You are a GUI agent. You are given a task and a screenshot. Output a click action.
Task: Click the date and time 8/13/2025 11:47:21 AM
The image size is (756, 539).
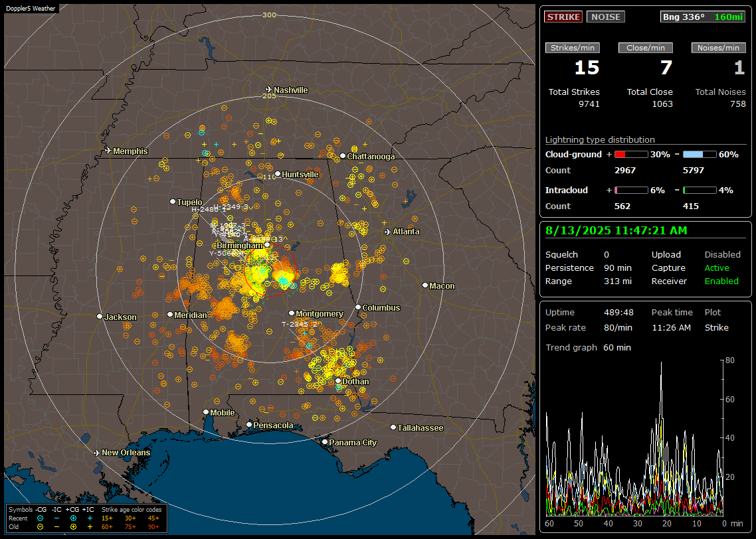click(616, 231)
